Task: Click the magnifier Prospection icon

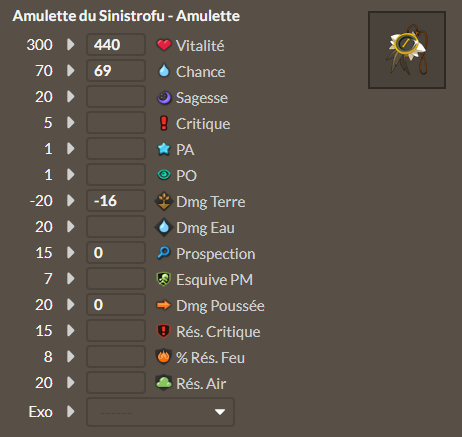Action: coord(164,253)
